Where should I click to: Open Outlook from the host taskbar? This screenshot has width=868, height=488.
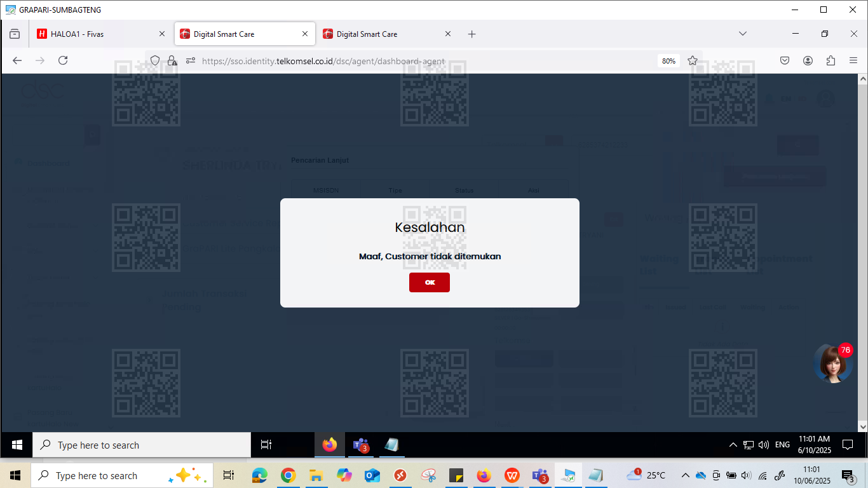372,475
